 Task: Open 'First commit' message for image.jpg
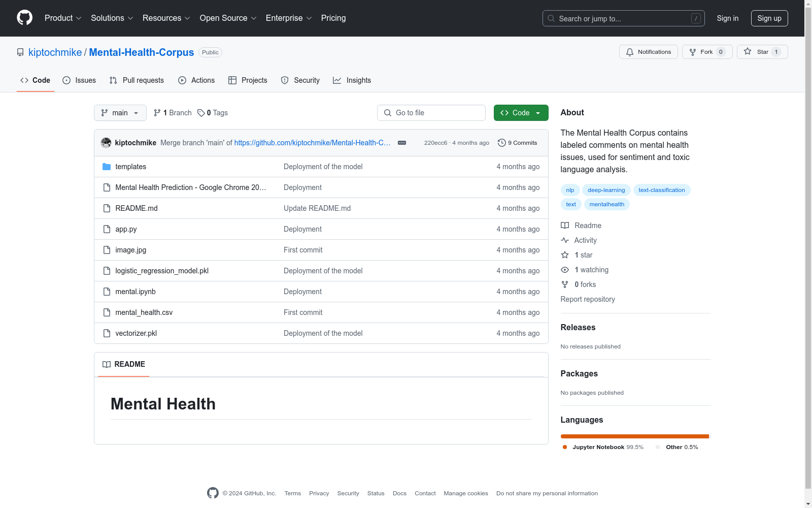point(303,250)
